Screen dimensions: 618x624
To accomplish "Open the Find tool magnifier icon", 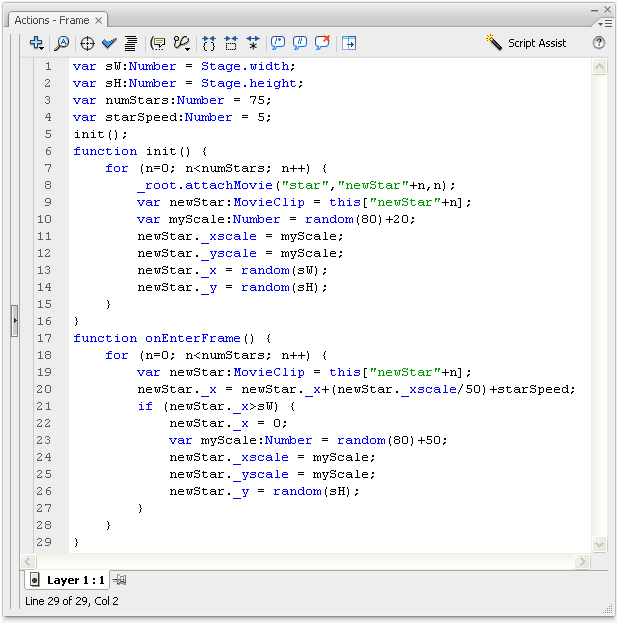I will point(61,43).
